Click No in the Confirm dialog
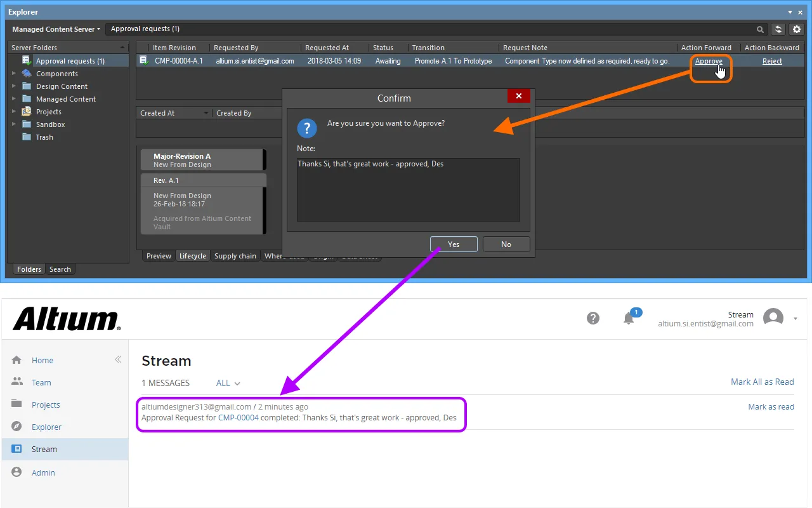 click(506, 244)
